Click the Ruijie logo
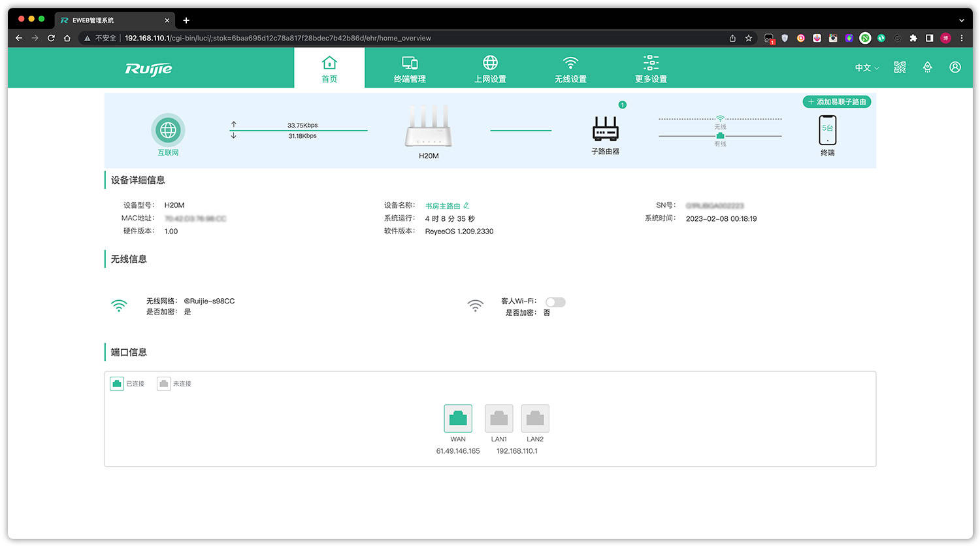 pyautogui.click(x=149, y=69)
